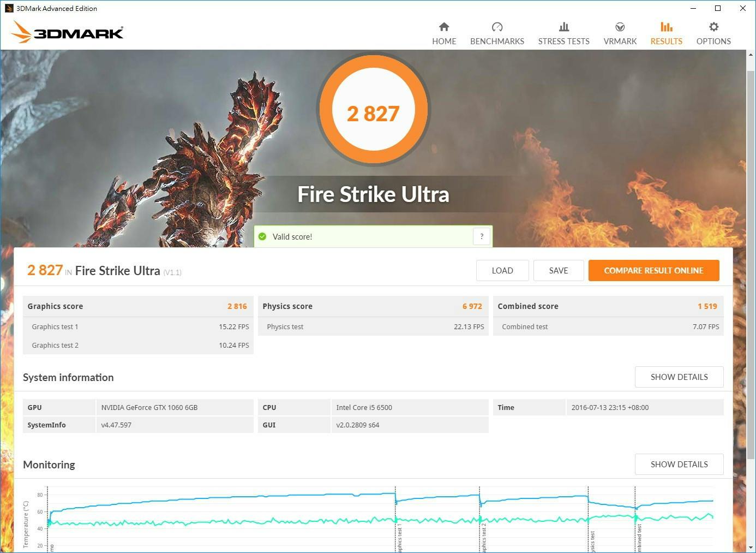Open the Stress Tests icon
The image size is (756, 553).
564,27
